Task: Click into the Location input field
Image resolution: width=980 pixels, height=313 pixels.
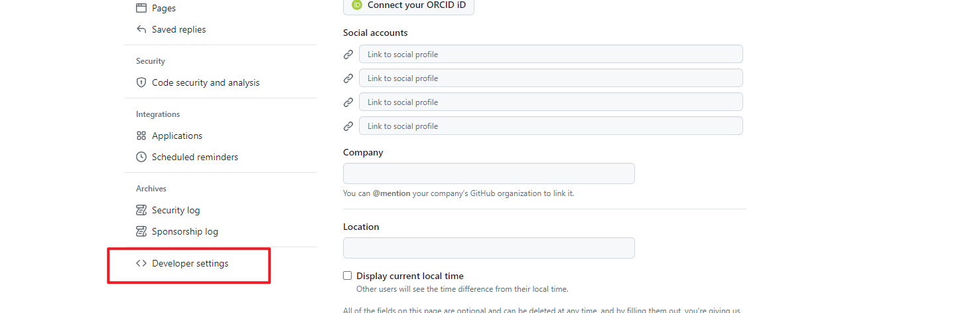Action: 488,248
